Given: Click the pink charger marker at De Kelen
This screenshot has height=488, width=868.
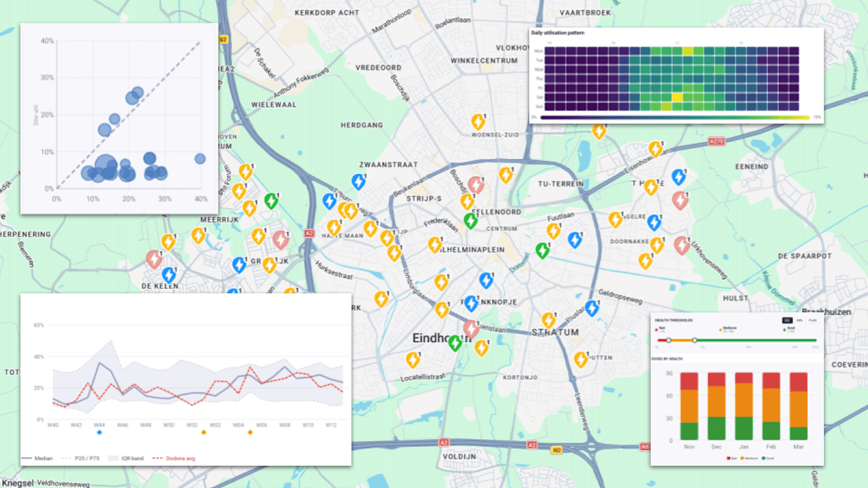Looking at the screenshot, I should (153, 259).
